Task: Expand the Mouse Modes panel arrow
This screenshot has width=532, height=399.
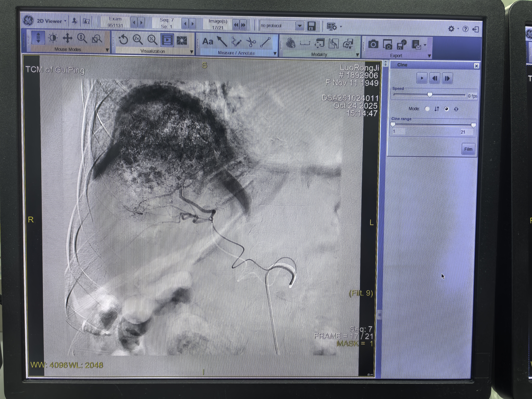Action: pyautogui.click(x=107, y=50)
